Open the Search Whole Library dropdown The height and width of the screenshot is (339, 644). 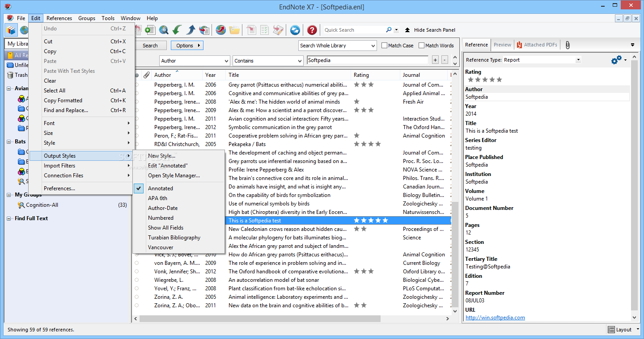(373, 46)
